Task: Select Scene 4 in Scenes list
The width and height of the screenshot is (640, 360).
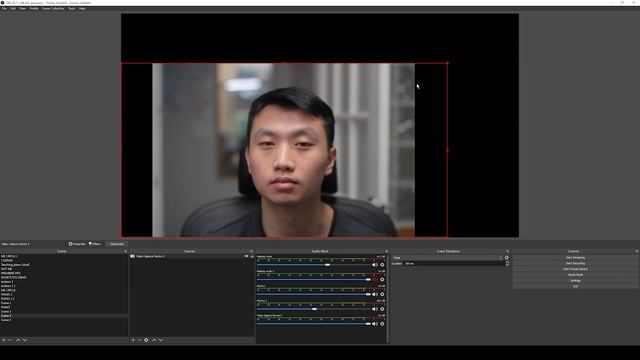Action: tap(64, 316)
